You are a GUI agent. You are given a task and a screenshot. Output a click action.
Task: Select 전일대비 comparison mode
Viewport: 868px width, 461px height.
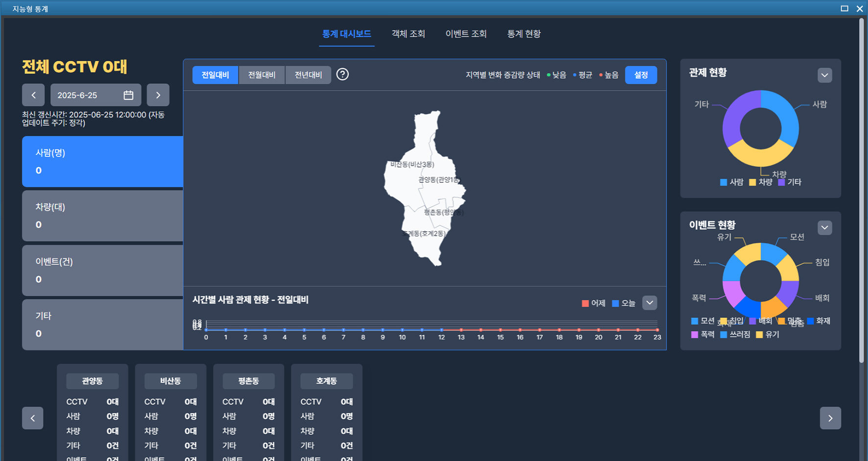216,75
